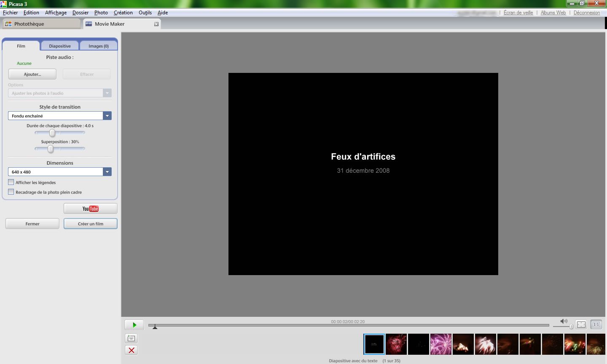Image resolution: width=607 pixels, height=364 pixels.
Task: Select the red firework burst thumbnail
Action: [x=396, y=344]
